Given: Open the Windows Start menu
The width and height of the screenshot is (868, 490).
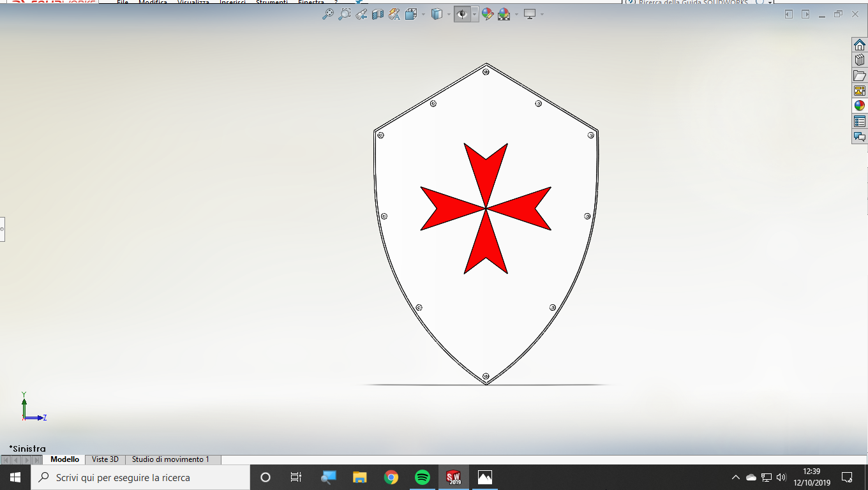Looking at the screenshot, I should (15, 477).
